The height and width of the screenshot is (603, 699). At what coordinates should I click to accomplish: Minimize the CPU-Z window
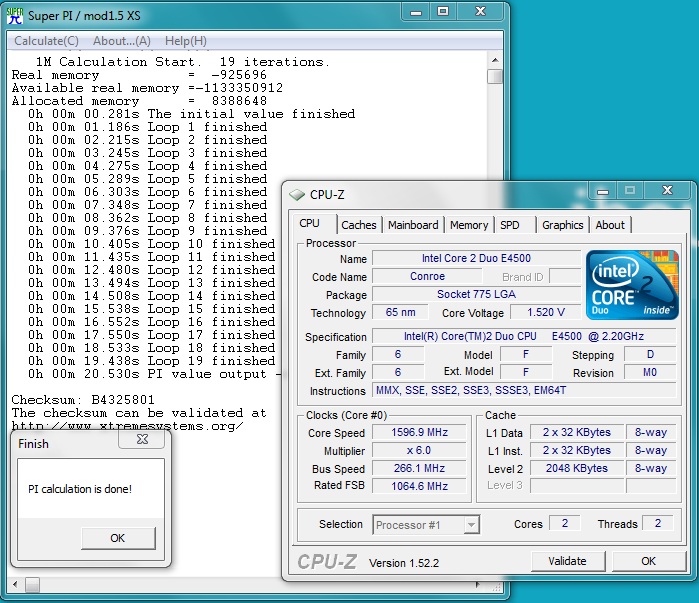(603, 192)
